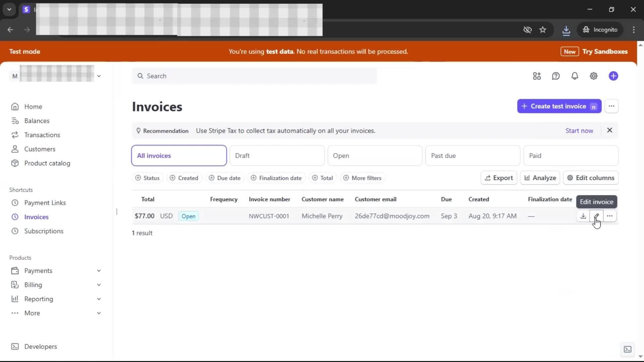Viewport: 644px width, 362px height.
Task: Add the Due date filter
Action: pos(225,178)
